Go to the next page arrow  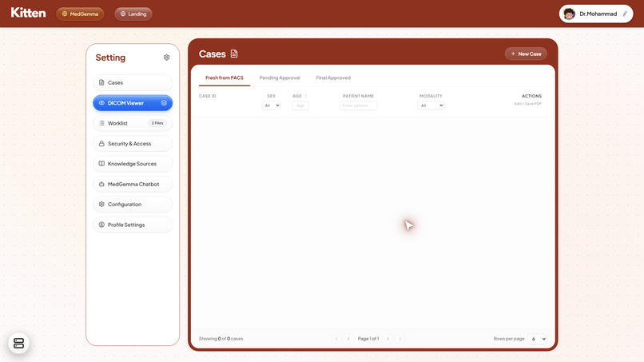388,339
